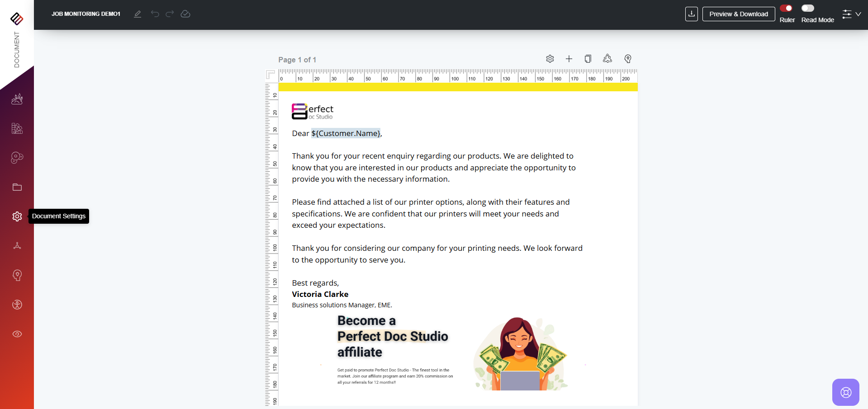868x409 pixels.
Task: Open the help lifebuoy chat button
Action: 846,392
